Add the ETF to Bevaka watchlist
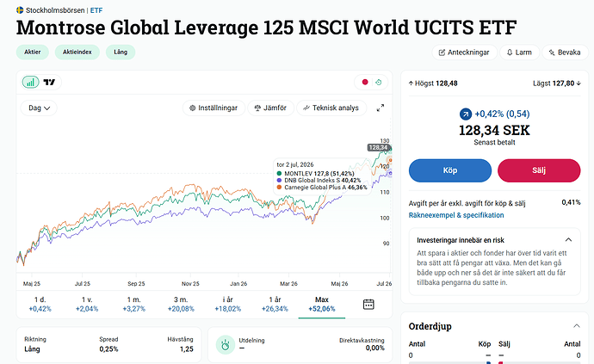Viewport: 594px width, 364px height. click(565, 52)
